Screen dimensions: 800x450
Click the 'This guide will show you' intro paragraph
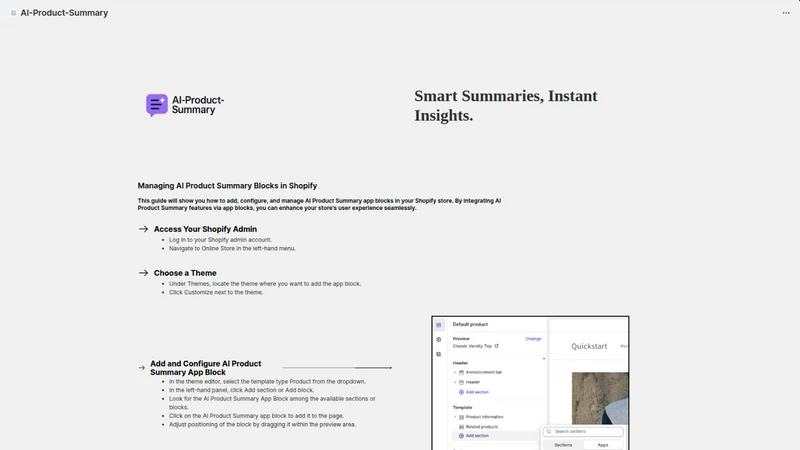[x=319, y=204]
